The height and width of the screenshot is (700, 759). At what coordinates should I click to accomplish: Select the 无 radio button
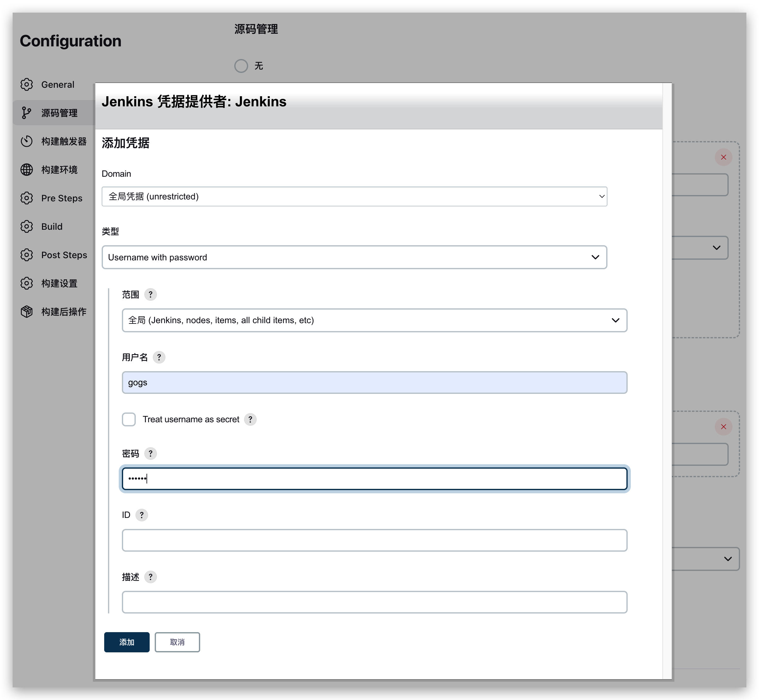tap(241, 66)
